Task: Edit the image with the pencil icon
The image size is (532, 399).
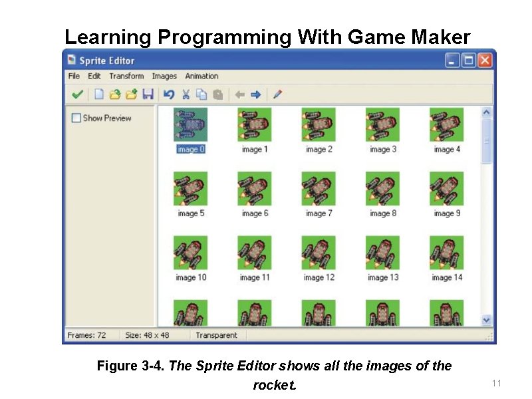Action: [x=277, y=94]
